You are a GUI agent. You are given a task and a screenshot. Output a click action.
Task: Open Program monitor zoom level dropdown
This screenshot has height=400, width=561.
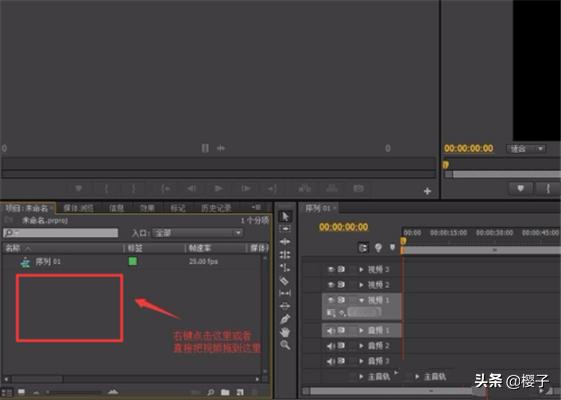(x=526, y=148)
